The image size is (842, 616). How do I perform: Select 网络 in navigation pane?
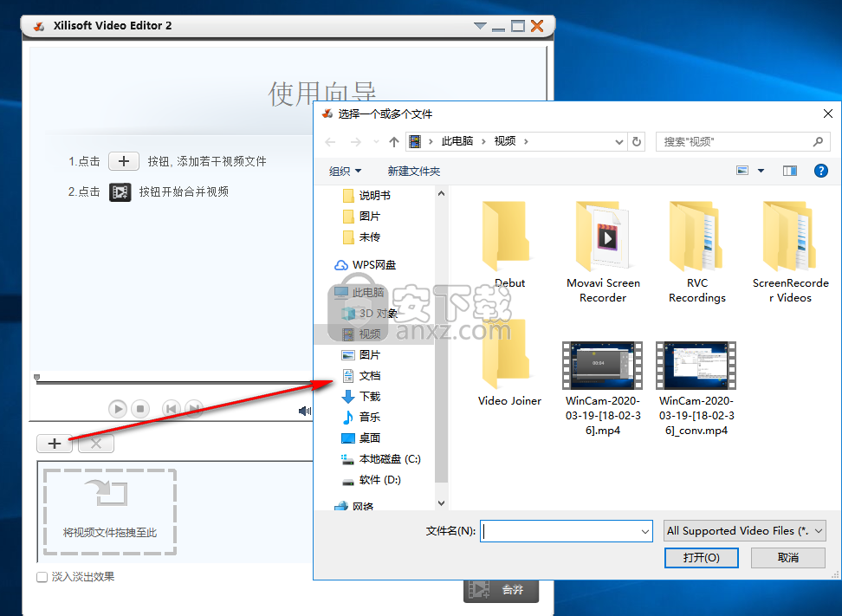point(354,506)
